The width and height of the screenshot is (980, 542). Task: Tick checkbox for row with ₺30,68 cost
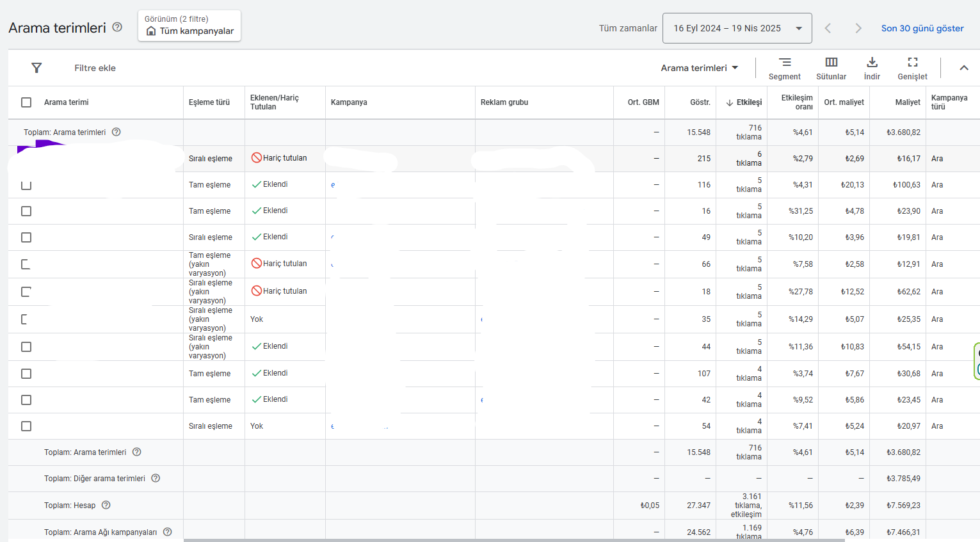[x=26, y=374]
